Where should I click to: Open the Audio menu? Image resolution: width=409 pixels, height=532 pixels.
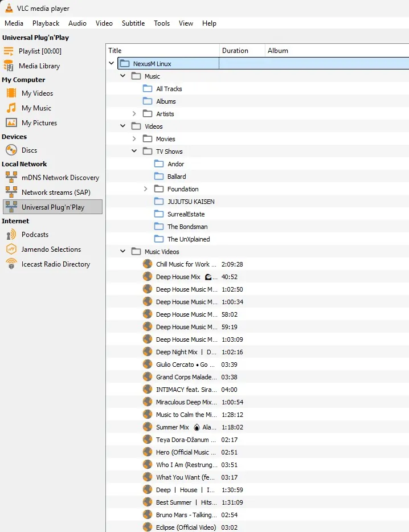tap(77, 23)
